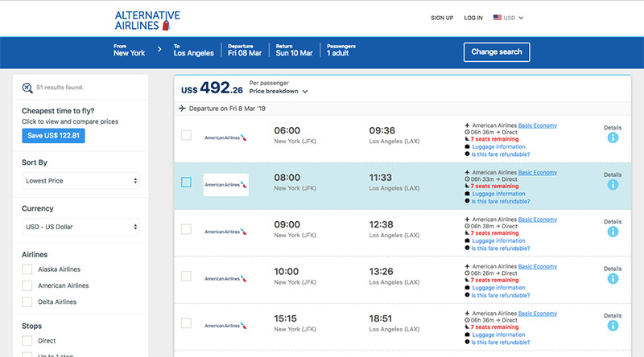Click the '51 results found.' text
Image resolution: width=644 pixels, height=357 pixels.
tap(60, 88)
